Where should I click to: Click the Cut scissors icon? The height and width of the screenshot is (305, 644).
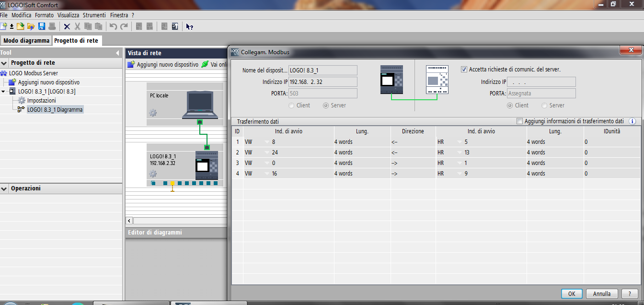pyautogui.click(x=77, y=26)
